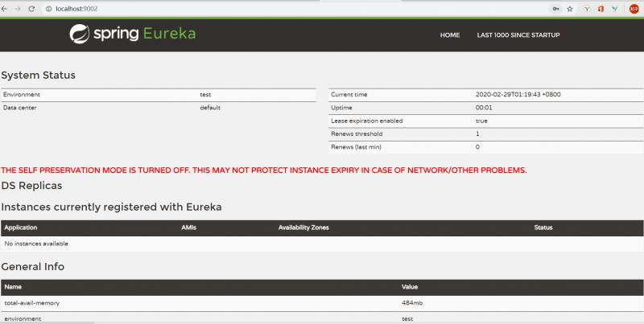
Task: Click the browser forward arrow
Action: click(x=18, y=9)
